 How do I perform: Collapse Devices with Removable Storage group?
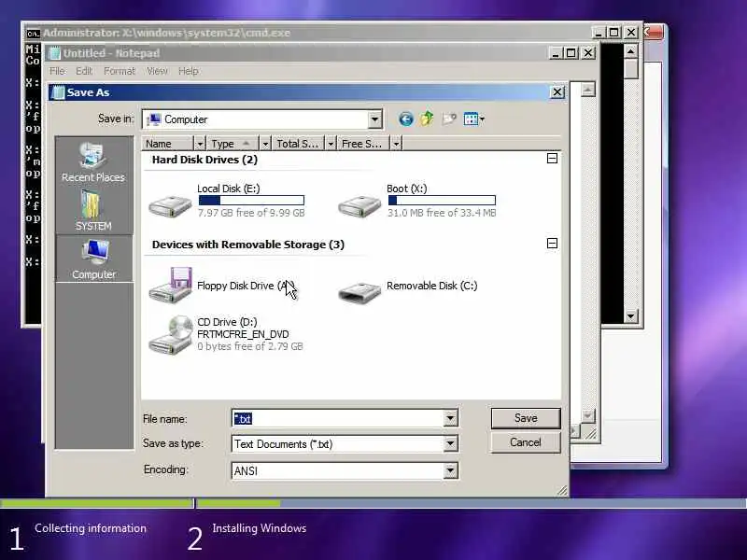click(552, 244)
